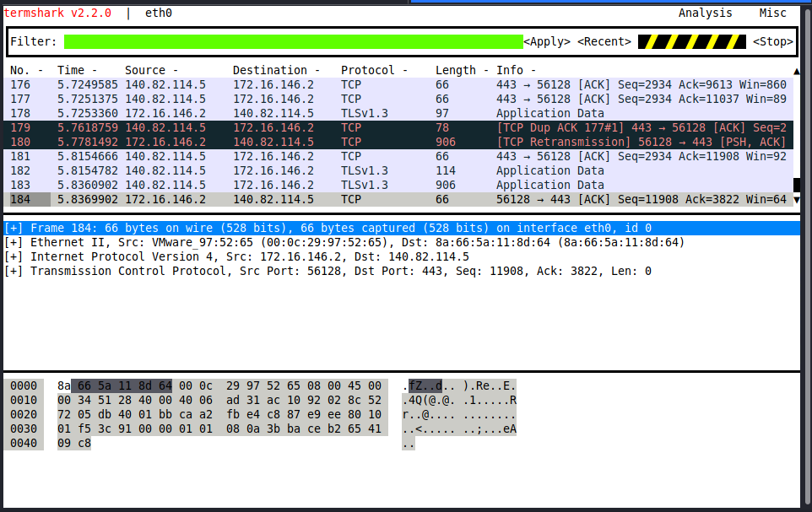This screenshot has height=512, width=812.
Task: Click the sort indicator beside Protocol column
Action: 403,70
